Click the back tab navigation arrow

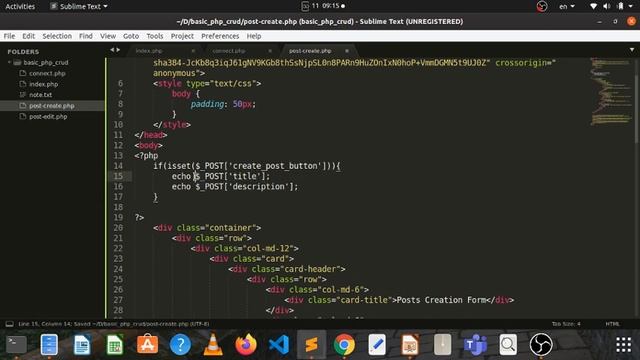pyautogui.click(x=112, y=50)
